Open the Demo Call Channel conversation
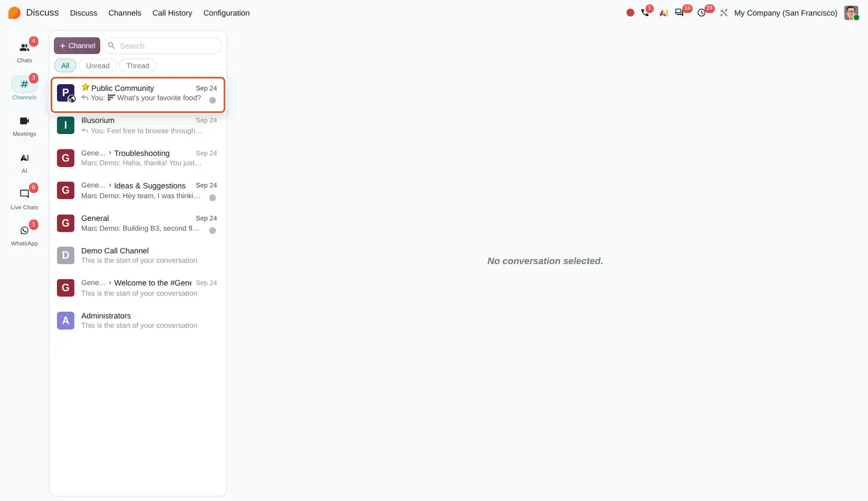The width and height of the screenshot is (868, 501). coord(138,255)
